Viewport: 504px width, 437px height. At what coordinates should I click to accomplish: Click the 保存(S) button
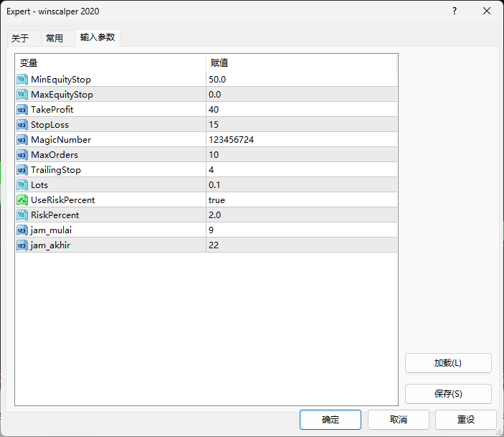[x=448, y=394]
